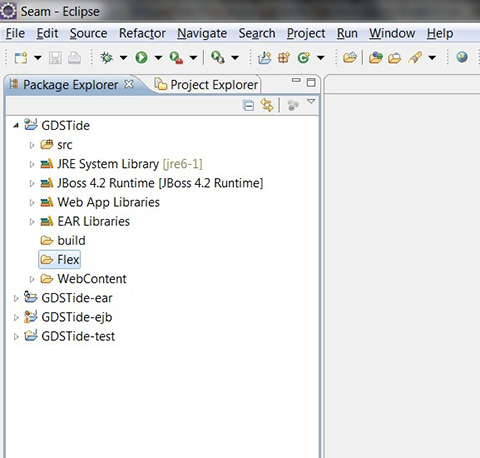480x458 pixels.
Task: Expand the GDSTide-ejb project
Action: coord(16,317)
